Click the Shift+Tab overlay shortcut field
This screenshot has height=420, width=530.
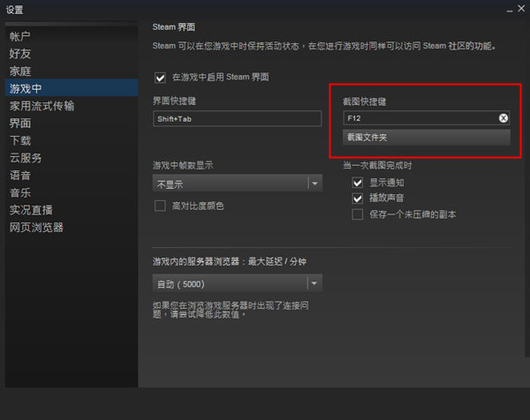(238, 118)
